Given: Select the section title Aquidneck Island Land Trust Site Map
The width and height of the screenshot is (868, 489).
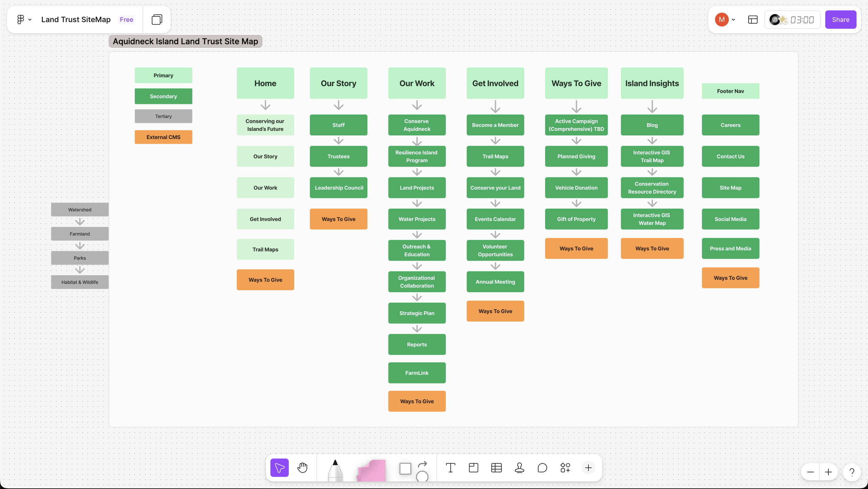Looking at the screenshot, I should click(x=185, y=41).
